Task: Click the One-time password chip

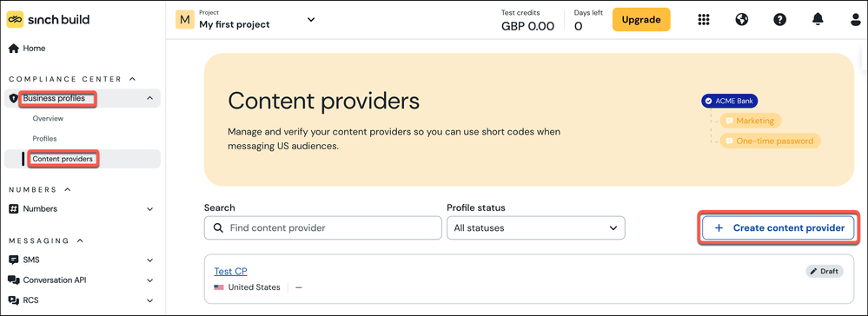Action: [x=770, y=141]
